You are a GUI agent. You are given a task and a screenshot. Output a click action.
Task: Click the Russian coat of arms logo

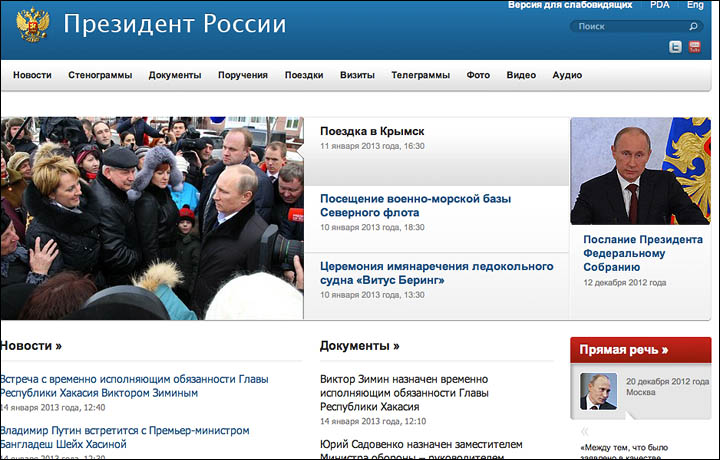click(33, 25)
